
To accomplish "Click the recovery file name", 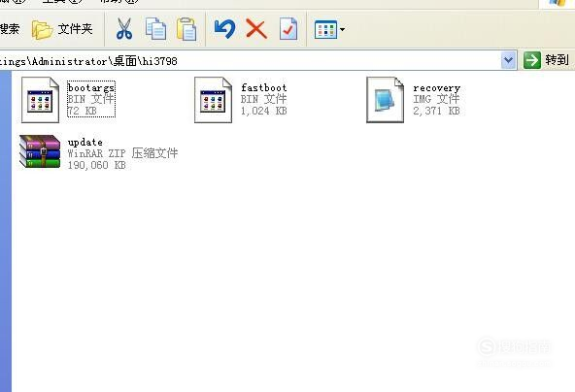I will [436, 88].
